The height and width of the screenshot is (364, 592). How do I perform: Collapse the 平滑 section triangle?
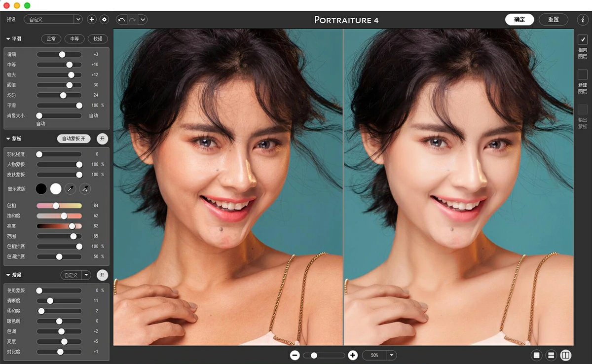(8, 39)
